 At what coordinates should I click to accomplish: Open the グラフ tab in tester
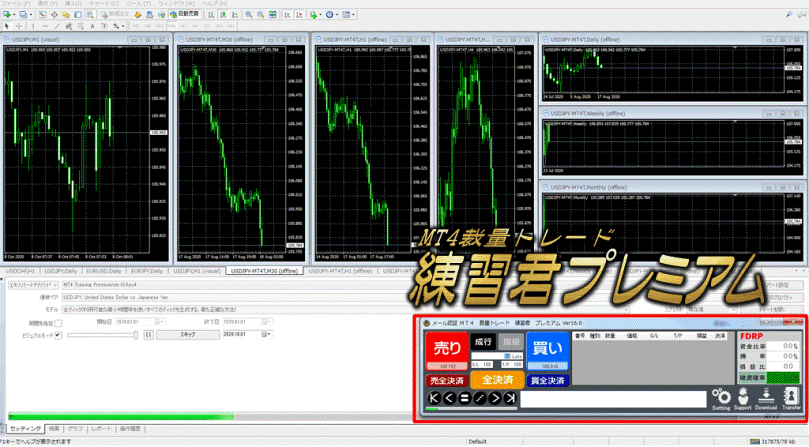[x=76, y=427]
